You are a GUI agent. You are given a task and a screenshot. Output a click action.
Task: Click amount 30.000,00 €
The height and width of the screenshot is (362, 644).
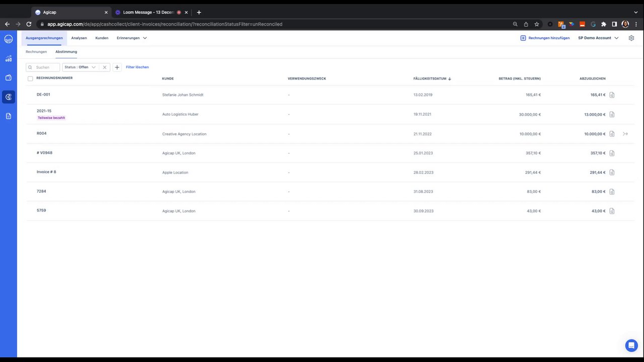coord(530,115)
